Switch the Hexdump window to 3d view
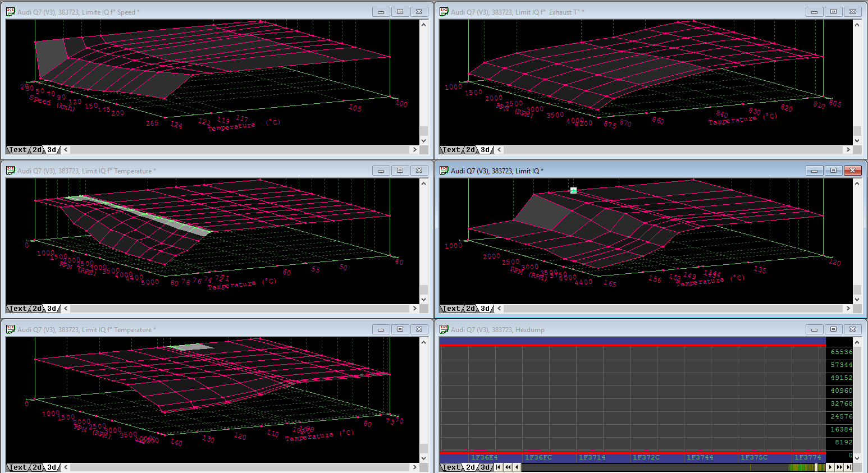 pos(485,467)
